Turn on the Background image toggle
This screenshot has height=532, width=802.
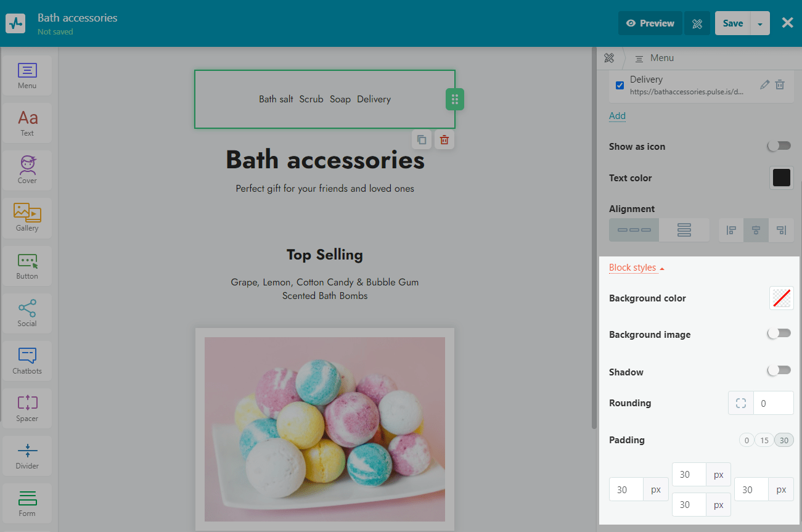[779, 334]
